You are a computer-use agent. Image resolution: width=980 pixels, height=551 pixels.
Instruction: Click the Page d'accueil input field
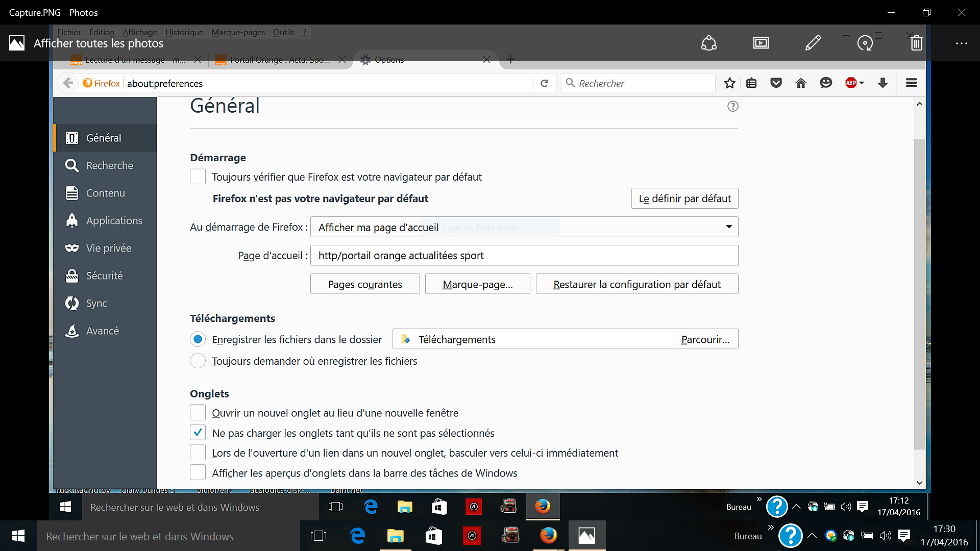(524, 256)
